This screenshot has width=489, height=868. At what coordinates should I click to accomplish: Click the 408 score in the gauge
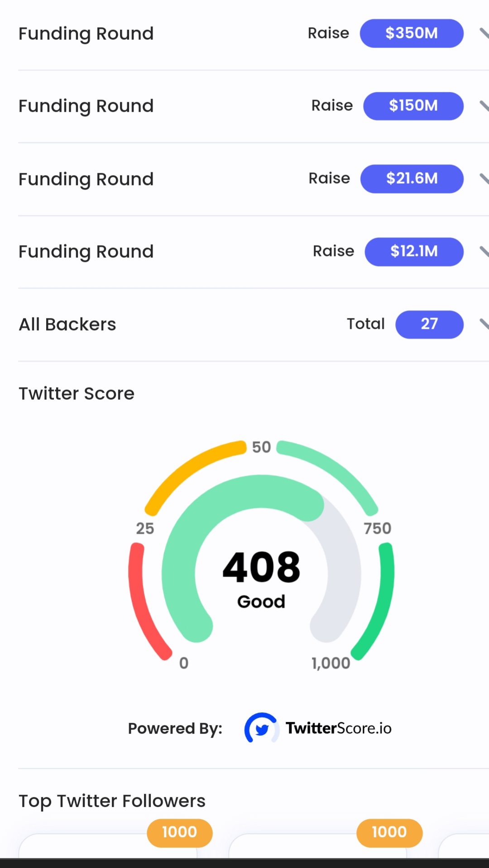pos(261,567)
